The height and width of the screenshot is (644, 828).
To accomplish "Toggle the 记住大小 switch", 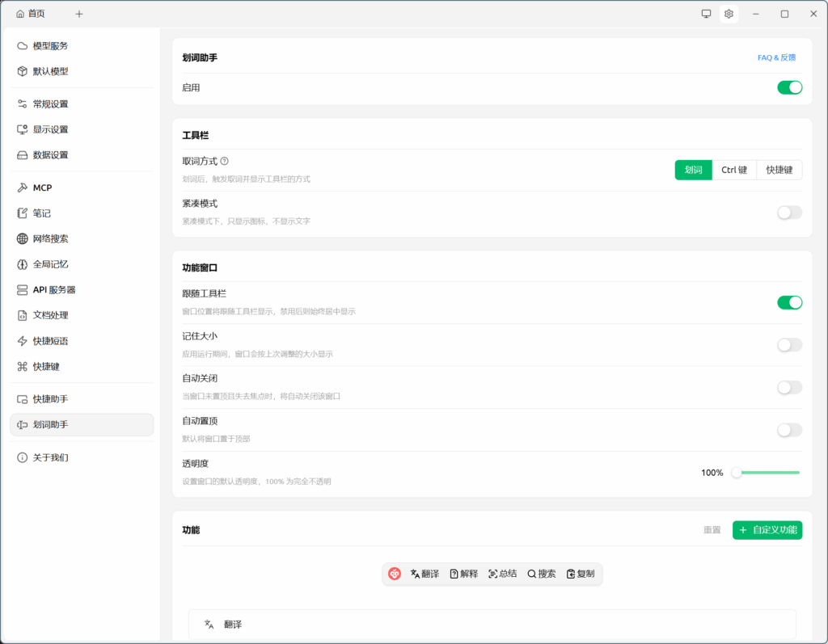I will click(x=789, y=345).
